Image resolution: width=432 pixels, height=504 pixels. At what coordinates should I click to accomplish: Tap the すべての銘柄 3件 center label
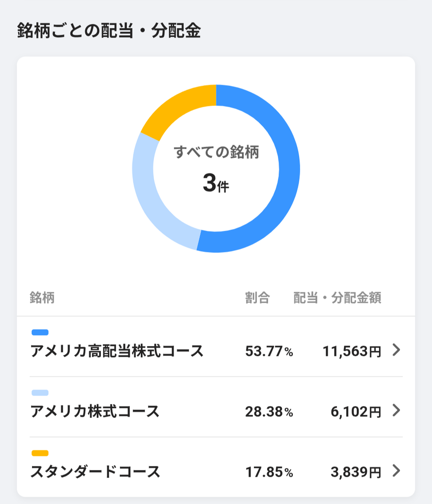[x=216, y=169]
